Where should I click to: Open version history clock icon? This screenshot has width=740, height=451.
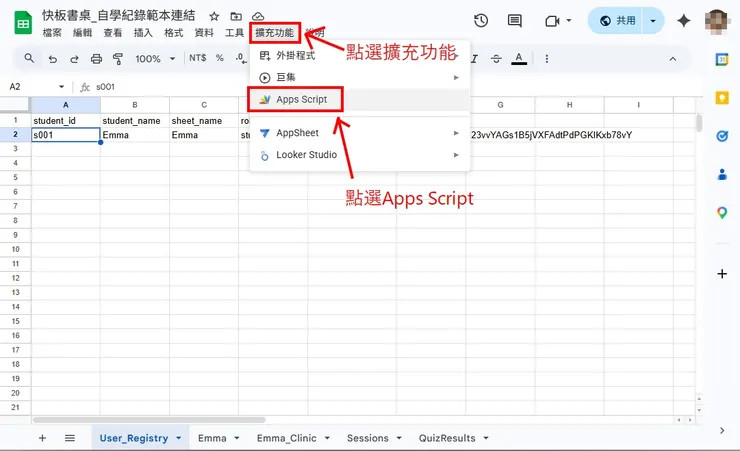click(481, 20)
